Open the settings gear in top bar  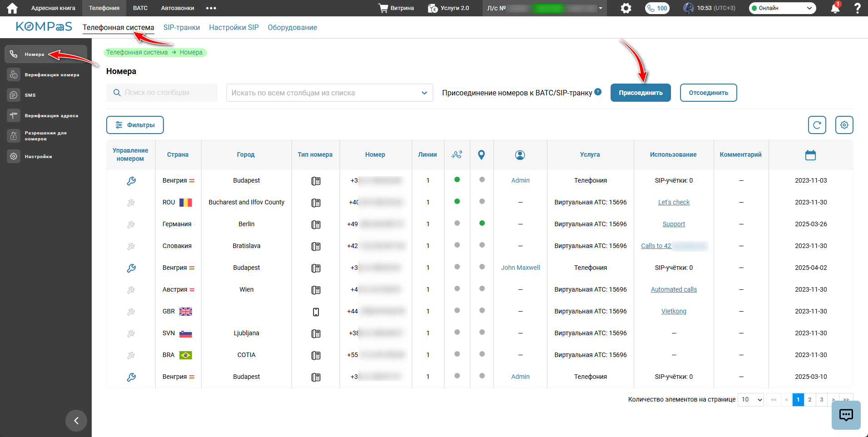(x=626, y=8)
